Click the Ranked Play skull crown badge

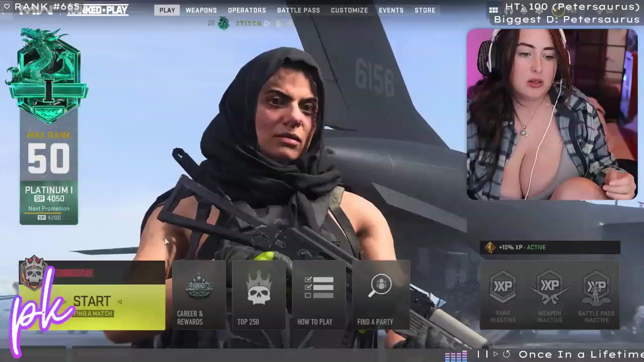[x=34, y=273]
